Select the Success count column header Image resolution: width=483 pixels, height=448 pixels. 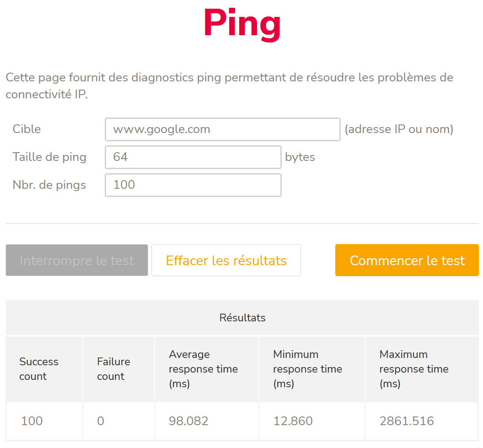coord(39,369)
